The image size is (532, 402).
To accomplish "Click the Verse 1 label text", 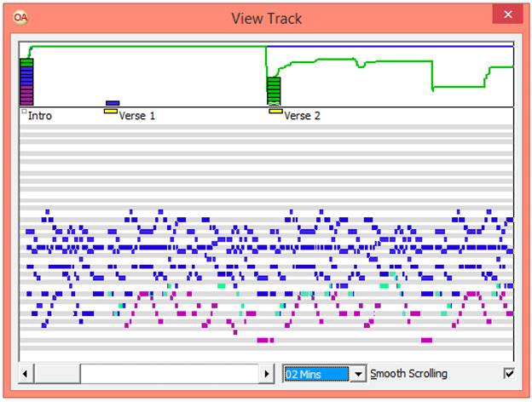I will click(137, 115).
